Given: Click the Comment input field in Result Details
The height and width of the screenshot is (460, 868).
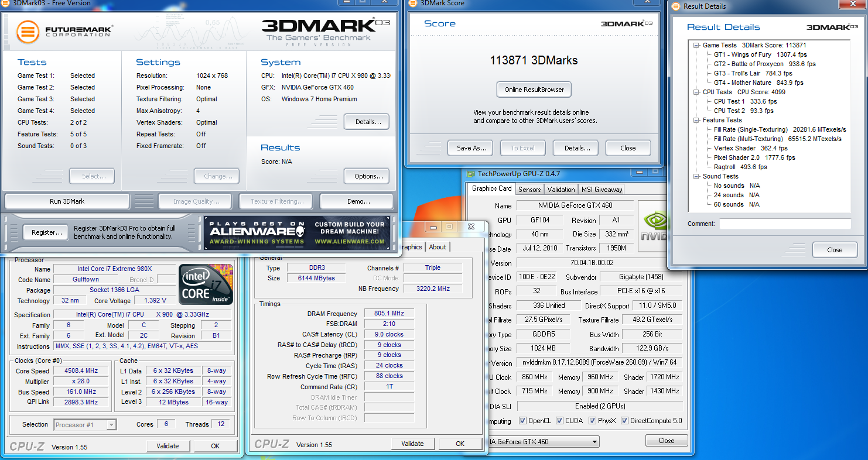Looking at the screenshot, I should [785, 224].
